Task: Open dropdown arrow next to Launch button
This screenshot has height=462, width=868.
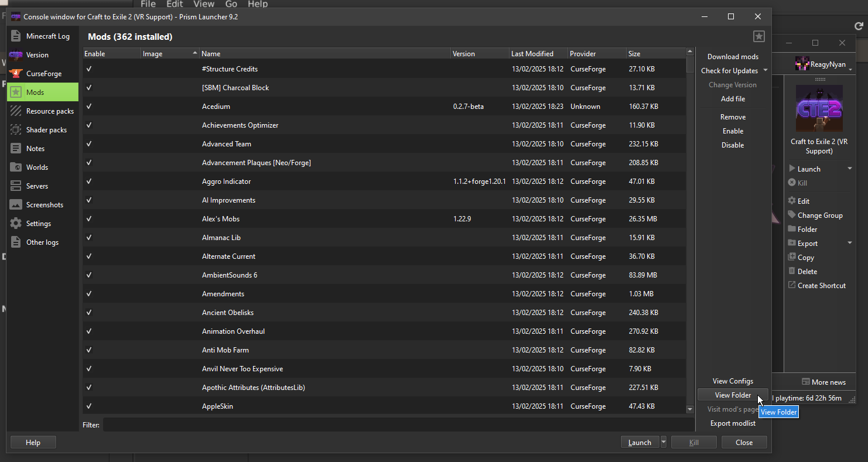Action: coord(664,442)
